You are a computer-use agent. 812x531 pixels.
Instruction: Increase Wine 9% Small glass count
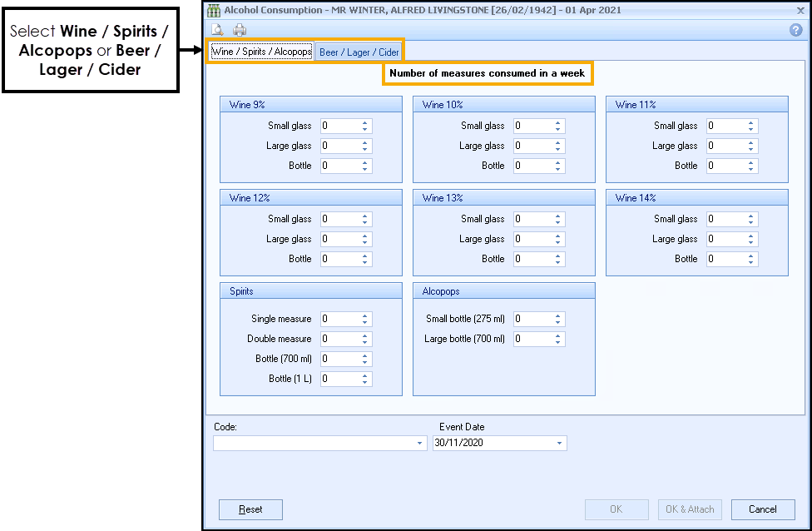pos(365,123)
